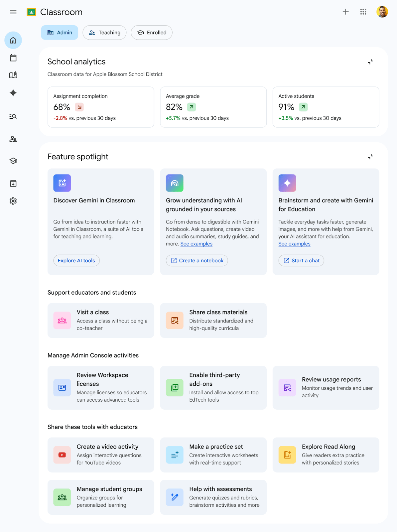397x532 pixels.
Task: Click the Start a chat button
Action: tap(301, 261)
